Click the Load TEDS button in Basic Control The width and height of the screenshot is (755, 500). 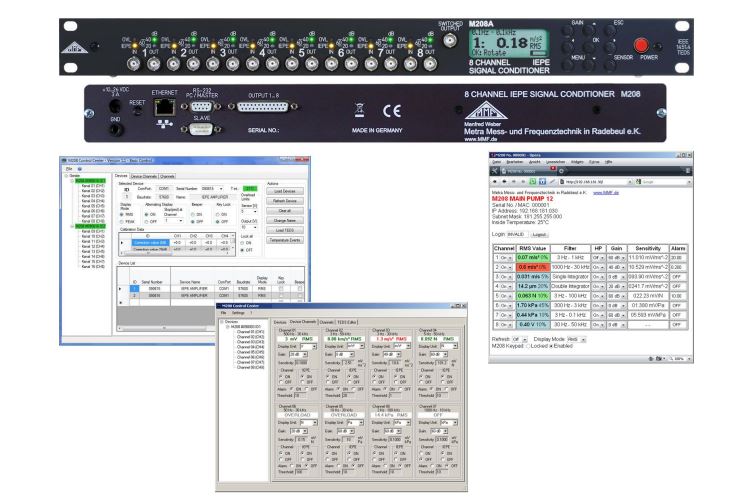(285, 230)
